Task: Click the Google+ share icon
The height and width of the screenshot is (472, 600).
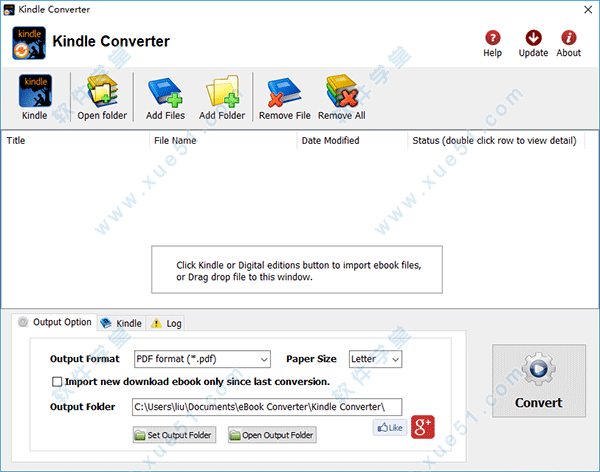Action: [x=423, y=427]
